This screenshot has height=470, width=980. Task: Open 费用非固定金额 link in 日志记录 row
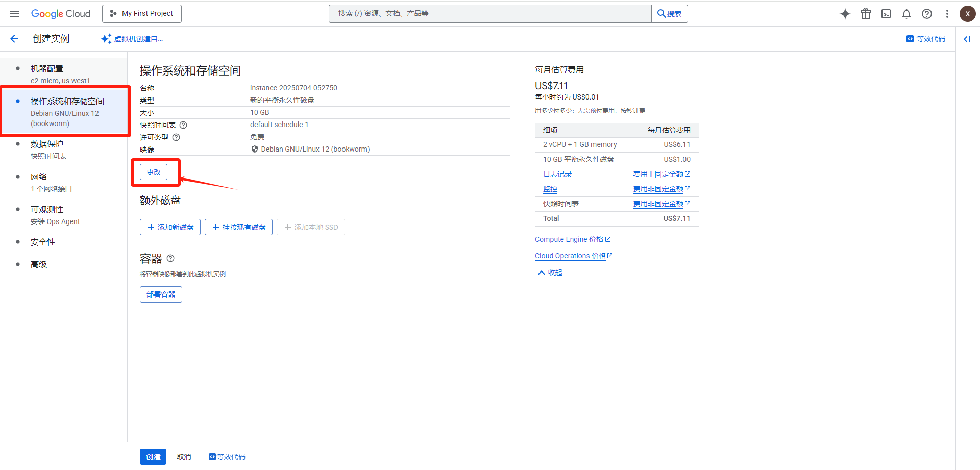[661, 174]
